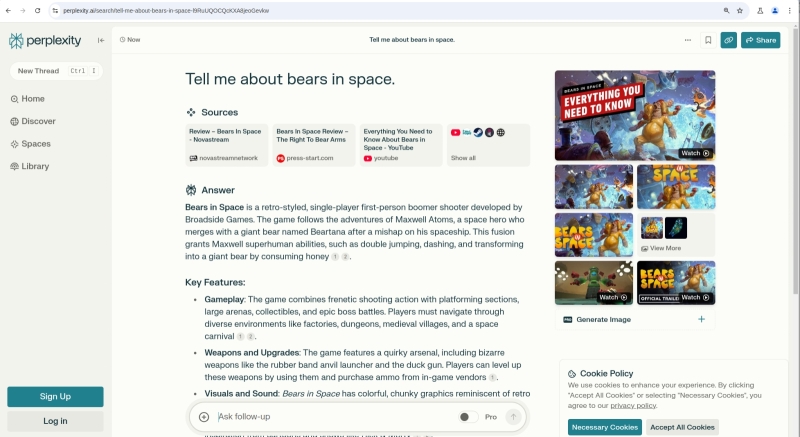Open browser profile avatar
The height and width of the screenshot is (437, 800).
774,10
